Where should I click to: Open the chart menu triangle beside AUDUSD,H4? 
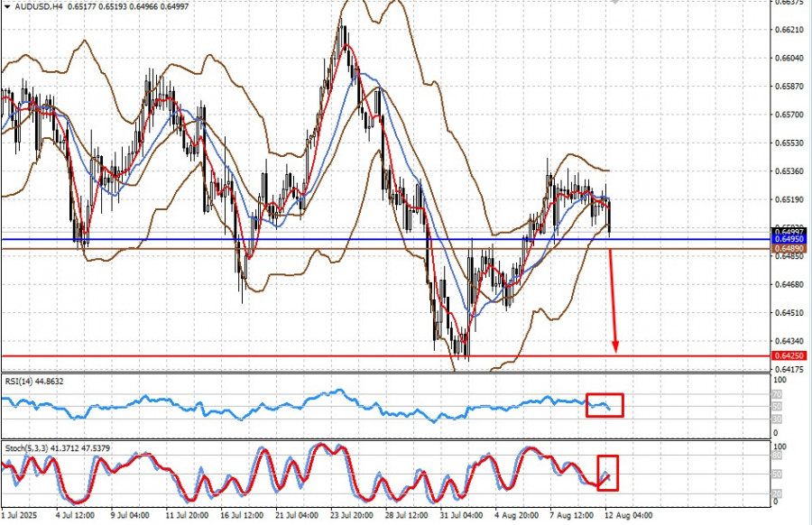6,6
